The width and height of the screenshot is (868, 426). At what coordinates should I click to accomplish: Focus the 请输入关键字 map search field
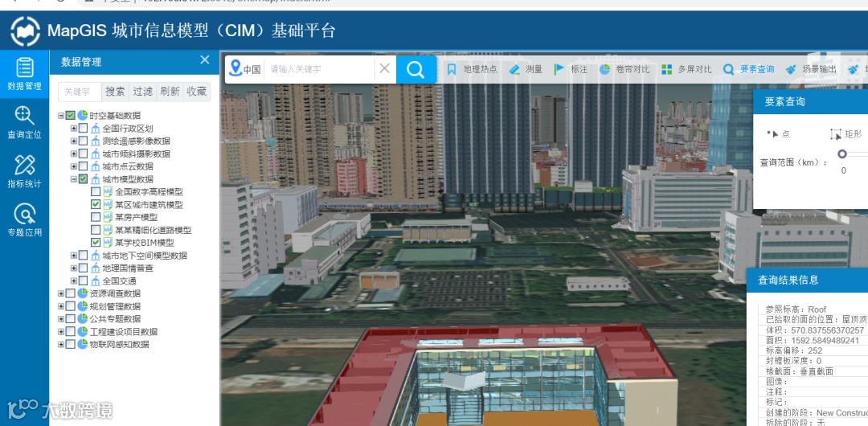coord(321,69)
